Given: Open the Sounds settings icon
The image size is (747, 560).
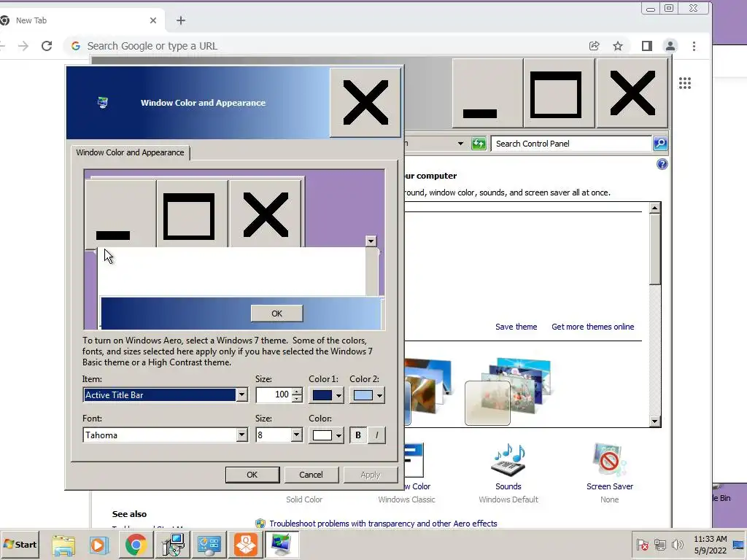Looking at the screenshot, I should [x=508, y=461].
